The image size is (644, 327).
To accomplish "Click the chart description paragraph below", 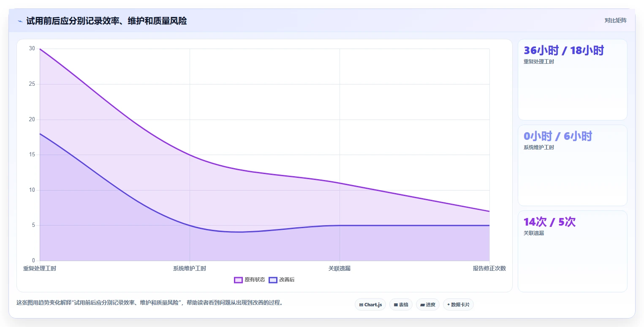I will [x=149, y=302].
